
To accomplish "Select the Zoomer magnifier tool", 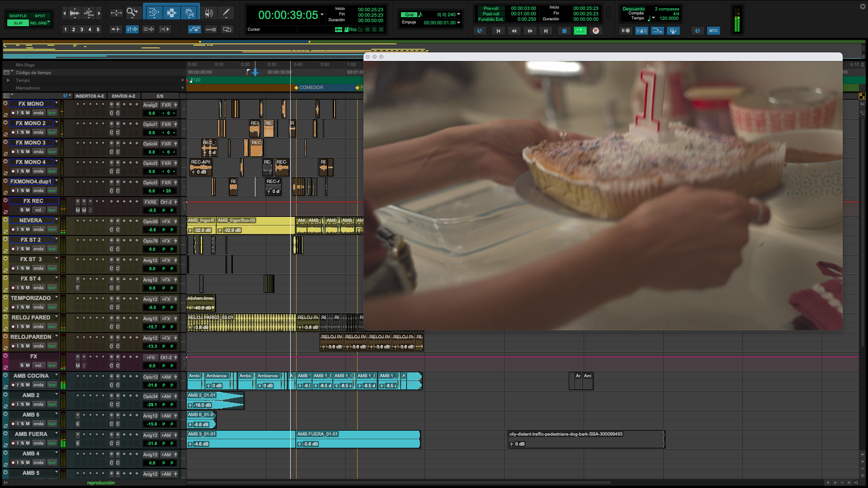I will point(132,13).
